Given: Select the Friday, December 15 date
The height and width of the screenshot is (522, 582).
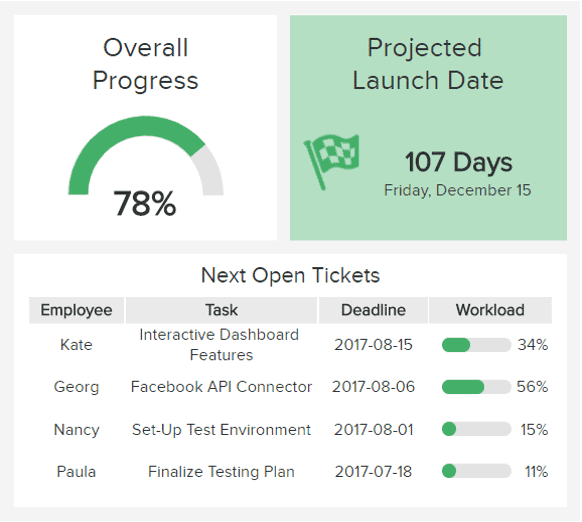Looking at the screenshot, I should [457, 190].
